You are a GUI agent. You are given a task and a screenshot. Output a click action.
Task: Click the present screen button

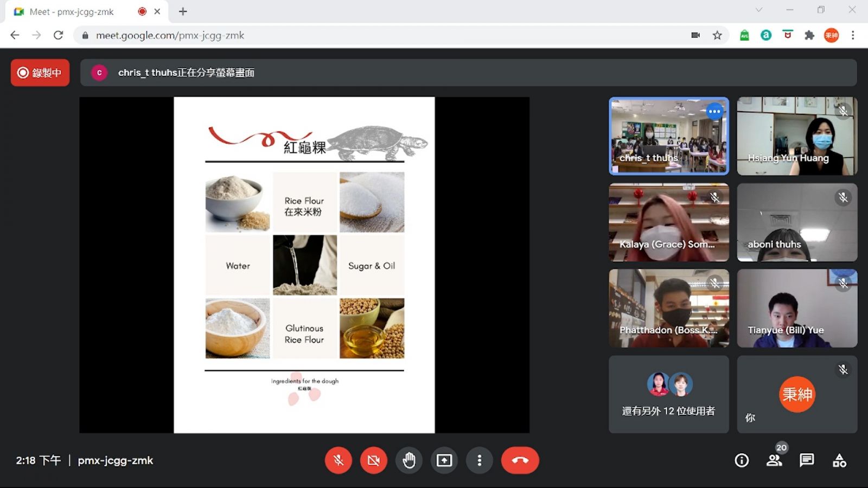point(444,460)
